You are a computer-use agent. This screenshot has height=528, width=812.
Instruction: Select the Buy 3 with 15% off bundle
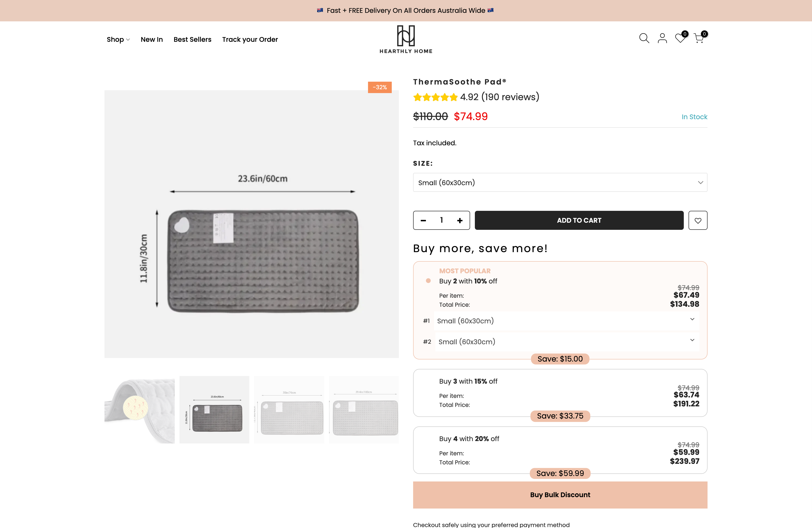(560, 393)
